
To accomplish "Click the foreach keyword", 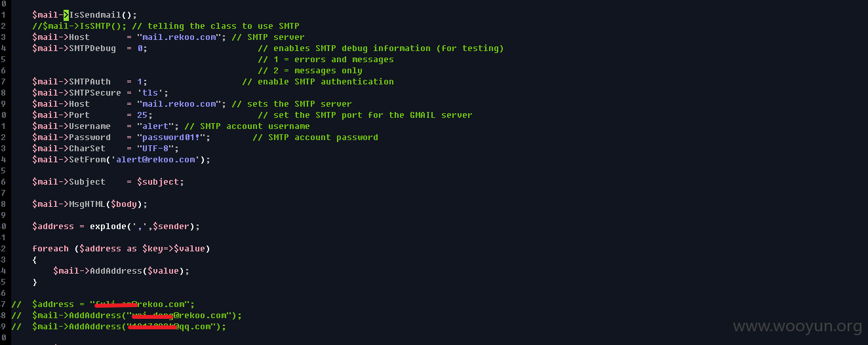I will click(50, 249).
